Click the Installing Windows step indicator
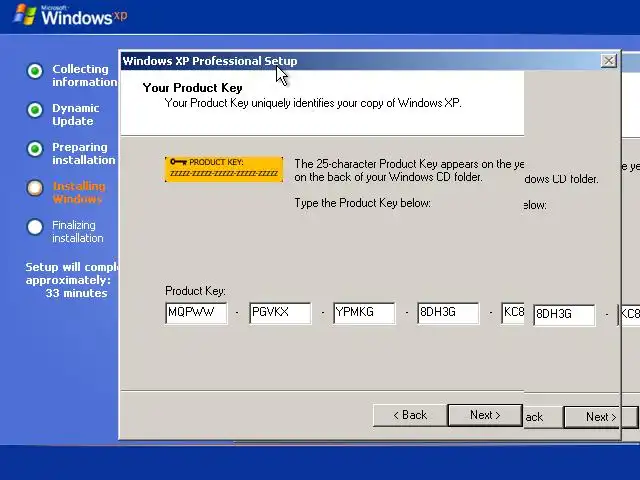The height and width of the screenshot is (480, 640). [x=35, y=188]
